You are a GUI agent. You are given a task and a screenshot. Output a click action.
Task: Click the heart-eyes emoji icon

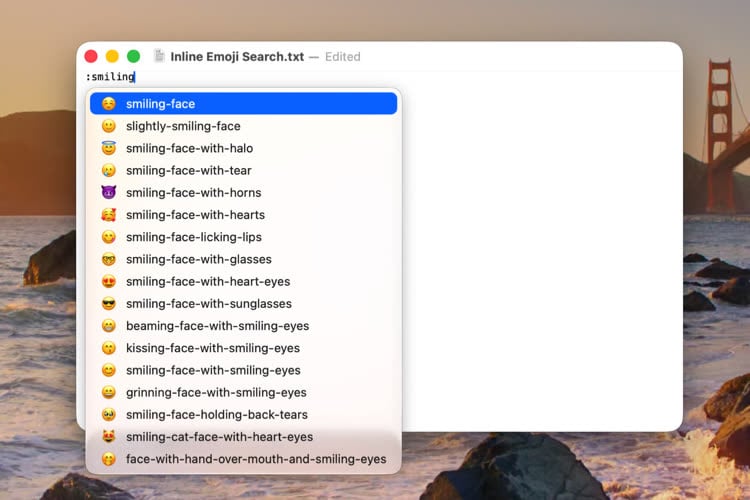click(x=109, y=281)
